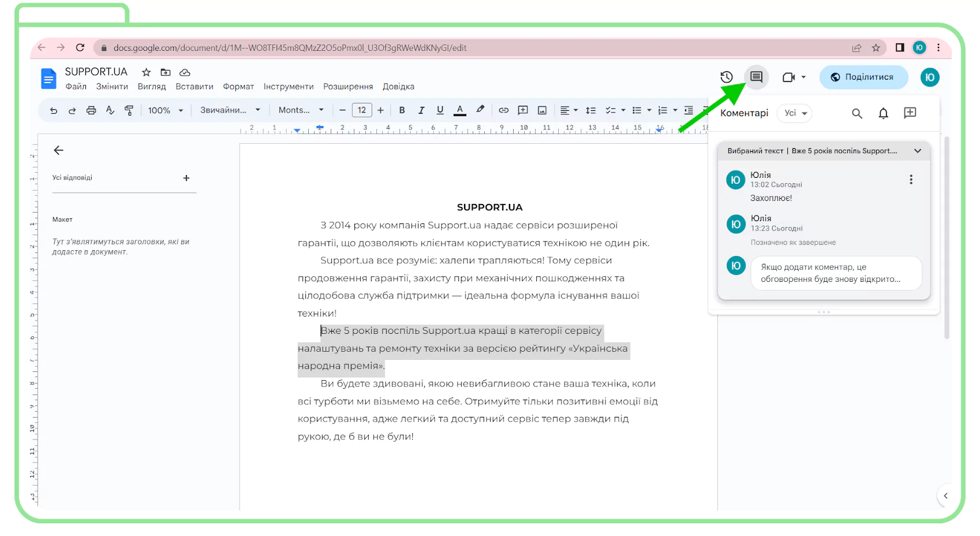This screenshot has width=980, height=536.
Task: Collapse the selected text comment thread
Action: coord(918,151)
